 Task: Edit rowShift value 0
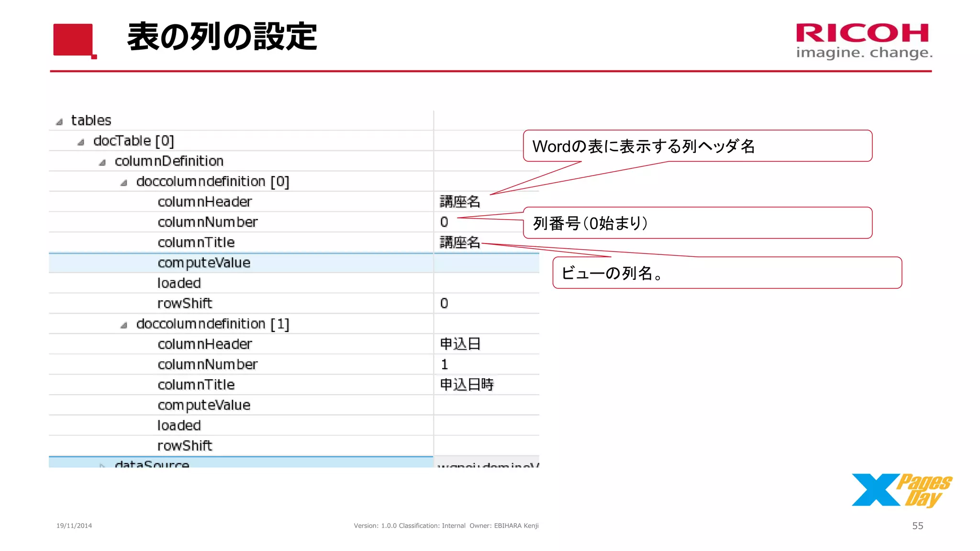(444, 303)
